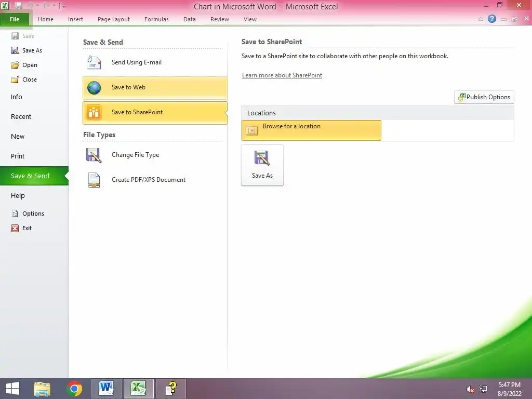Click the network tray icon

pos(483,389)
